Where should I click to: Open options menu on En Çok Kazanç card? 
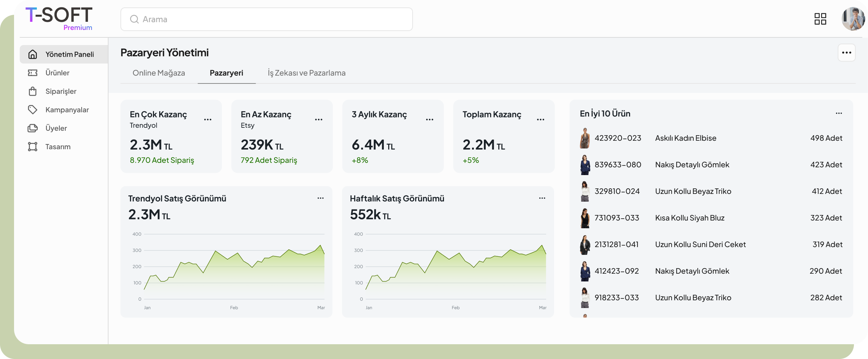click(208, 120)
